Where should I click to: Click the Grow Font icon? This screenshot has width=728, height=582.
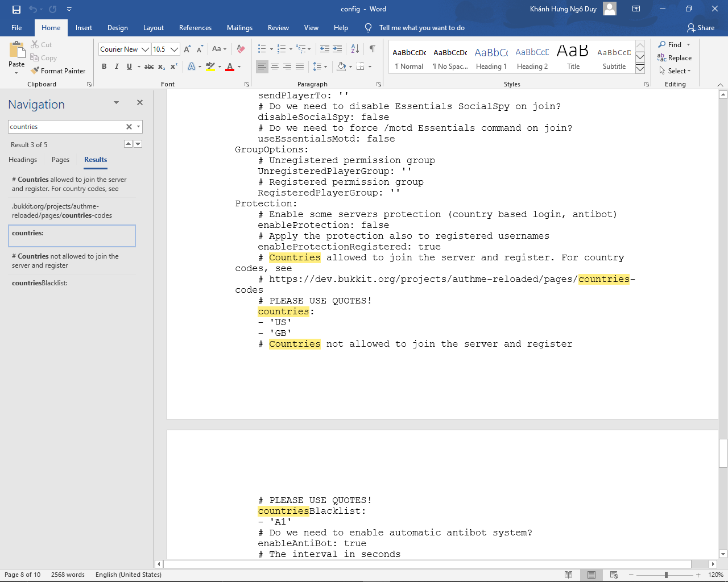coord(187,49)
